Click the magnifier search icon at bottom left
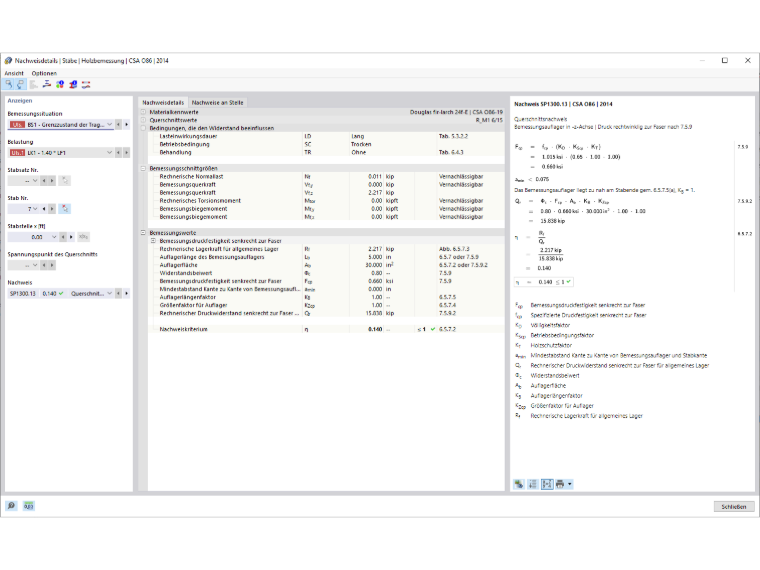The image size is (760, 570). tap(11, 506)
